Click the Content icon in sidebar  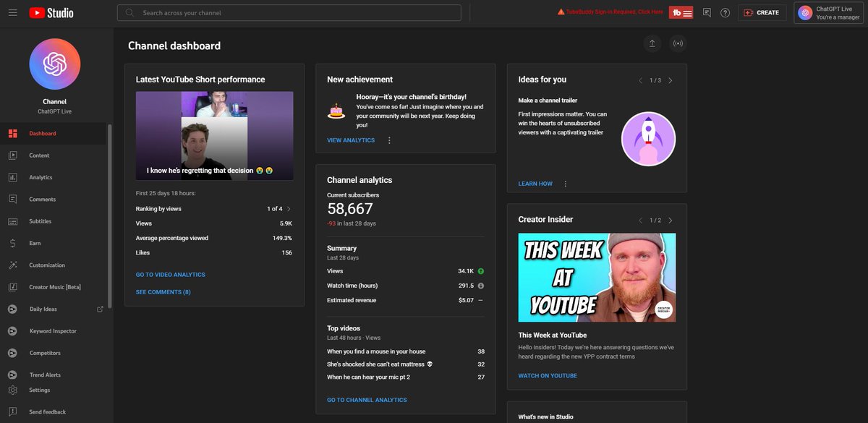tap(12, 155)
